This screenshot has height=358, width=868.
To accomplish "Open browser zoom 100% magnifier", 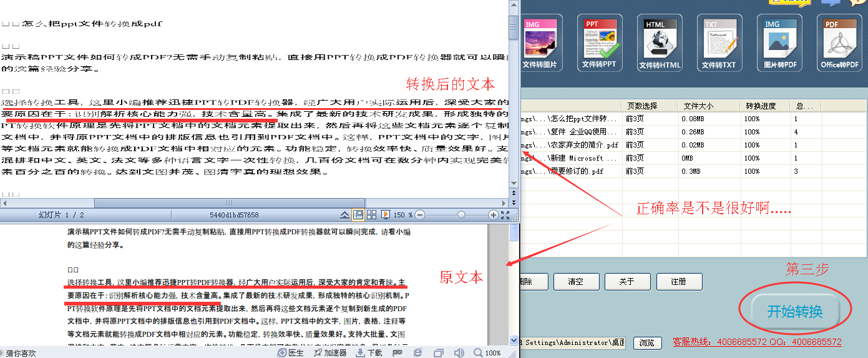I will (487, 353).
